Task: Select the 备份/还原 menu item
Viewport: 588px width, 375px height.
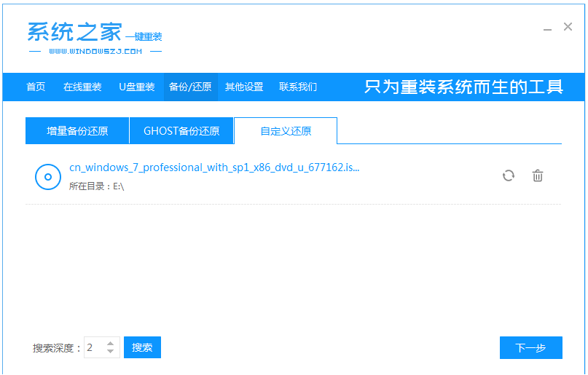Action: click(190, 87)
